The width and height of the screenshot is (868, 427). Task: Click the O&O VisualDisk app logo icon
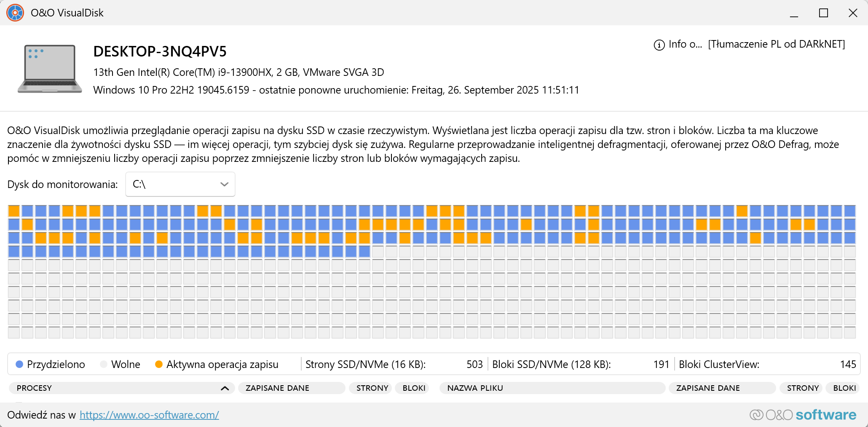tap(15, 13)
